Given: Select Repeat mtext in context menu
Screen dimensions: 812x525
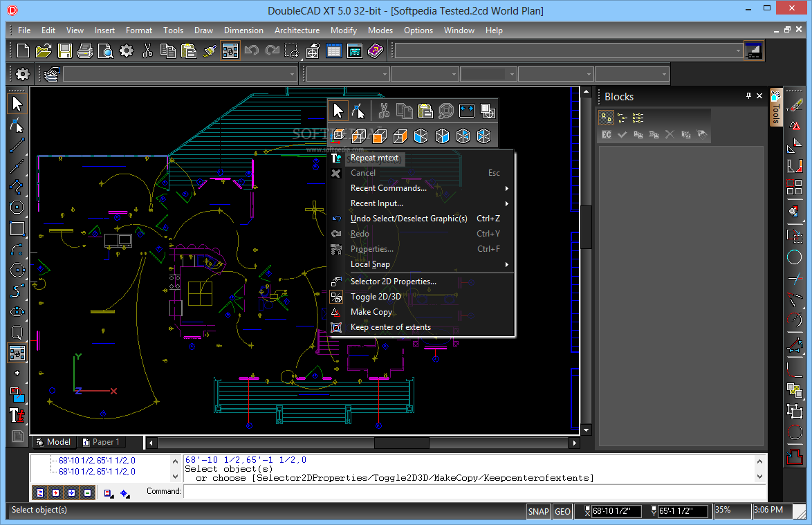Looking at the screenshot, I should point(374,158).
